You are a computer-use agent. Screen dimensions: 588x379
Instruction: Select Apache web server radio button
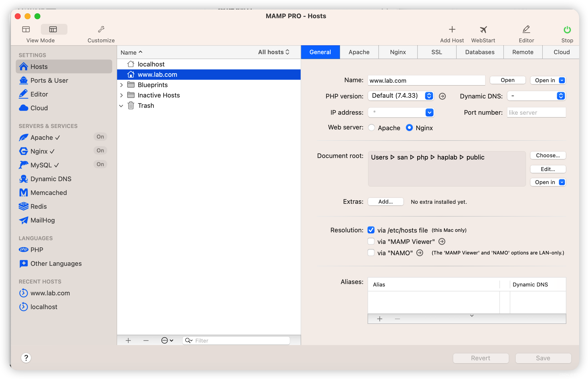pos(371,127)
